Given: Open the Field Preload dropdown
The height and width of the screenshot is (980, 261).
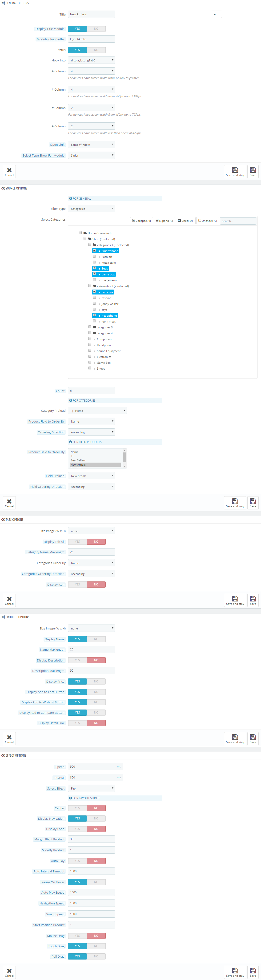Looking at the screenshot, I should coord(91,476).
